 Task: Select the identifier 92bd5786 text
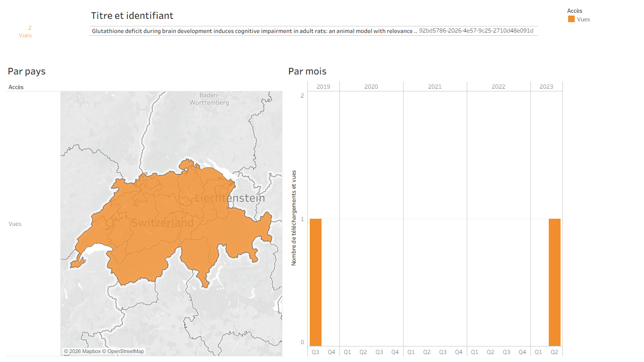tap(476, 31)
